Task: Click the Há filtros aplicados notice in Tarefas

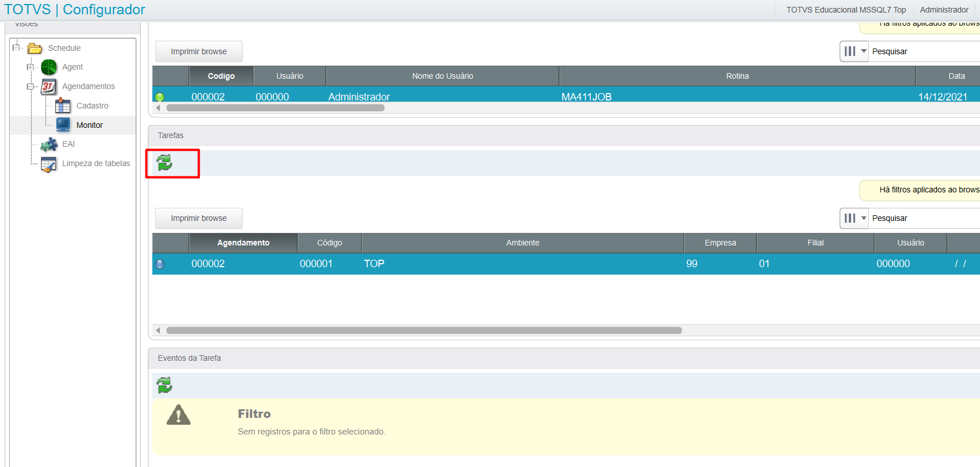Action: click(920, 190)
